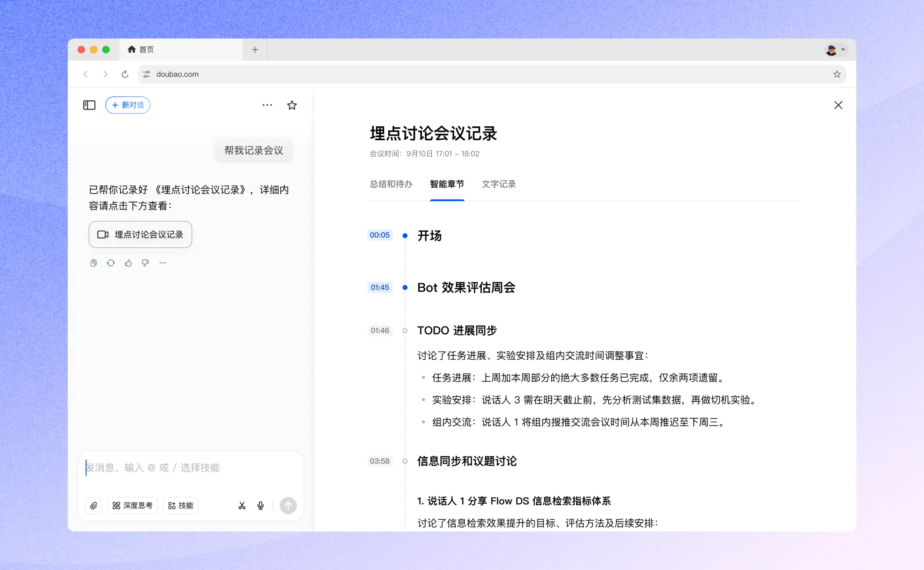The height and width of the screenshot is (570, 924).
Task: Select the 信息同步和议题讨论 section heading
Action: point(467,461)
